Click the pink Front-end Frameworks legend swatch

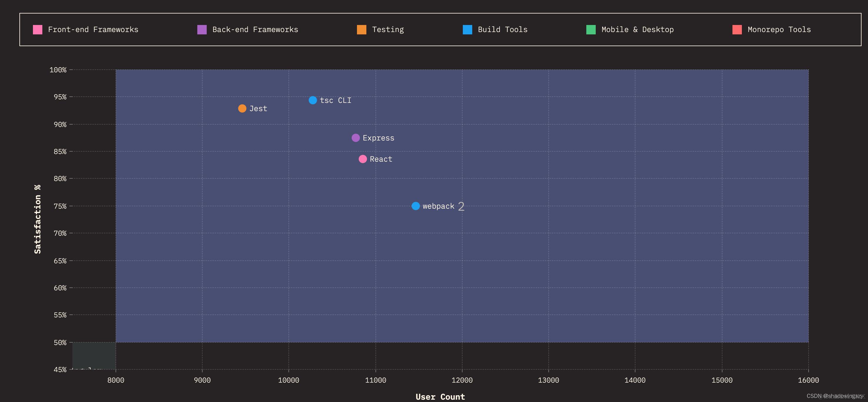coord(37,30)
